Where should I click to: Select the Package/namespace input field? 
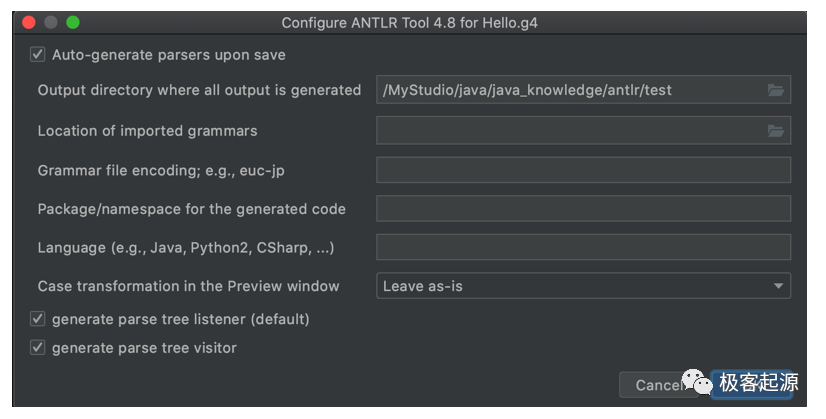[583, 209]
